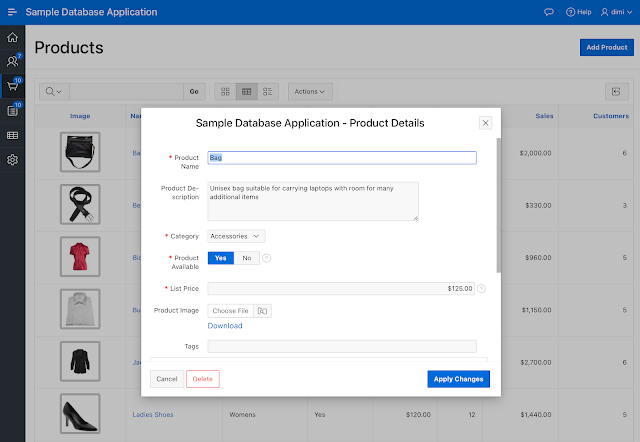Image resolution: width=640 pixels, height=442 pixels.
Task: Set Product Available to No
Action: point(246,258)
